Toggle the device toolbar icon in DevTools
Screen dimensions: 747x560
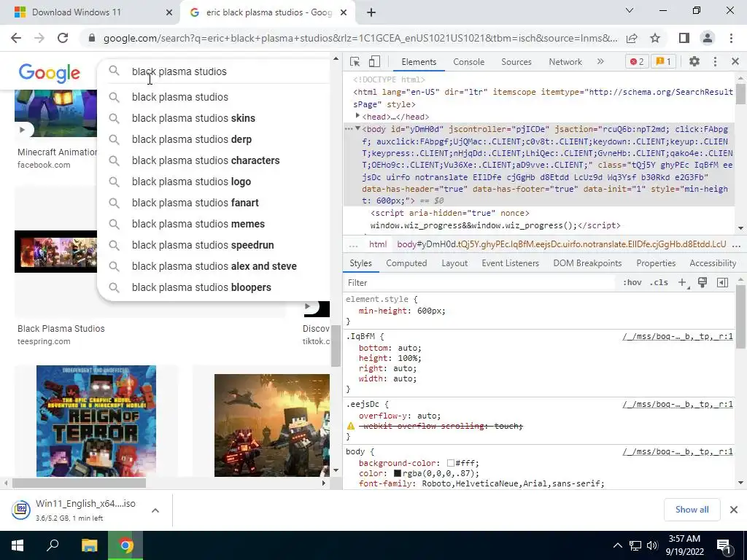point(374,62)
